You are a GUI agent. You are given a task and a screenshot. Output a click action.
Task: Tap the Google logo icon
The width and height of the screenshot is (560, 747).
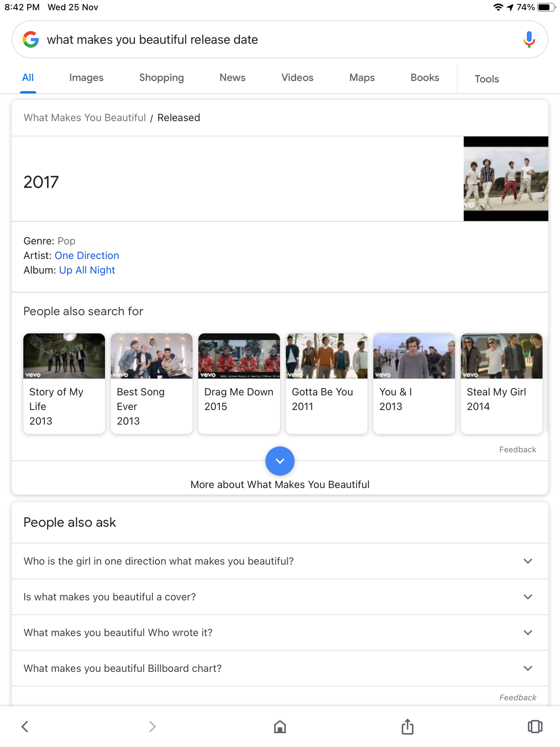click(x=31, y=40)
